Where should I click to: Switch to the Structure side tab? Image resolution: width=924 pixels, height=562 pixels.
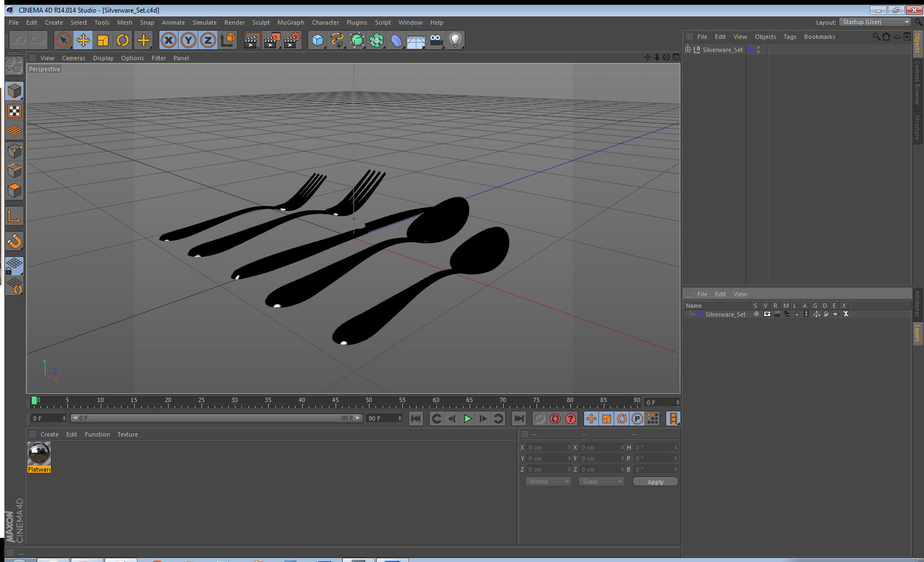(x=917, y=127)
